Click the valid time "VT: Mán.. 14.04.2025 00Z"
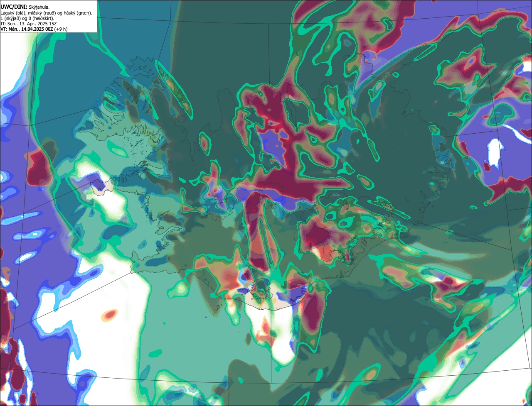This screenshot has height=406, width=532. click(26, 29)
